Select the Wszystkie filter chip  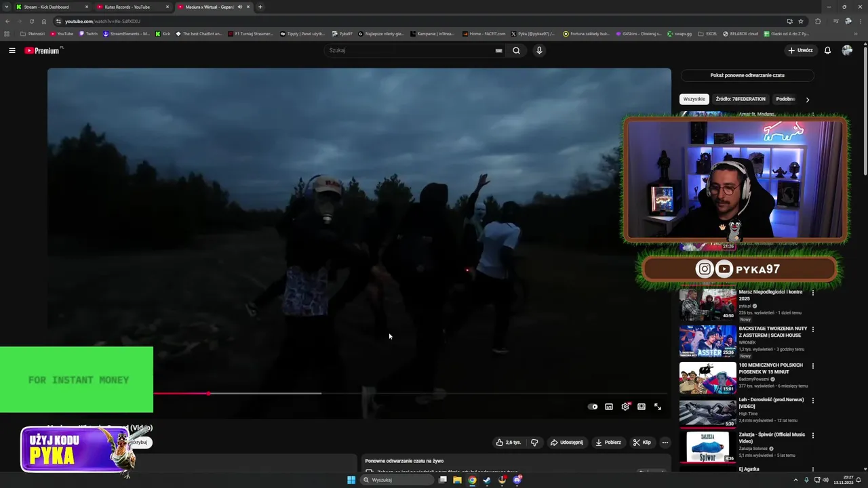click(694, 99)
